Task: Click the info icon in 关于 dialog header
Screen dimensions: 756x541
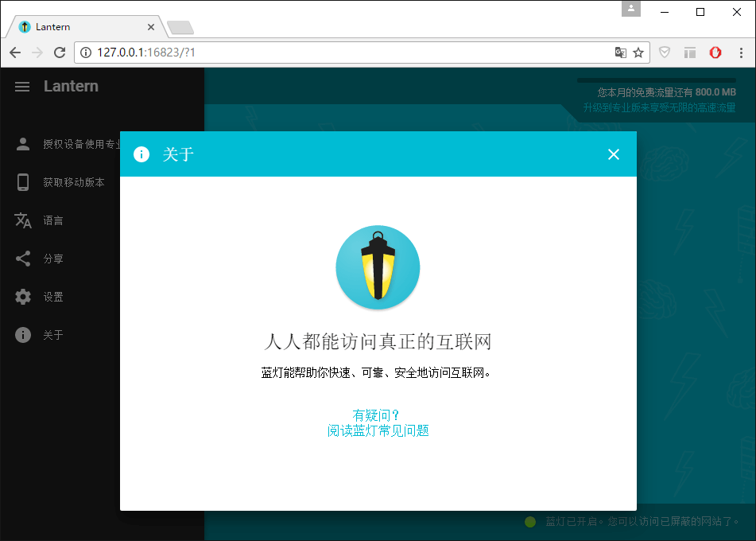Action: [x=142, y=154]
